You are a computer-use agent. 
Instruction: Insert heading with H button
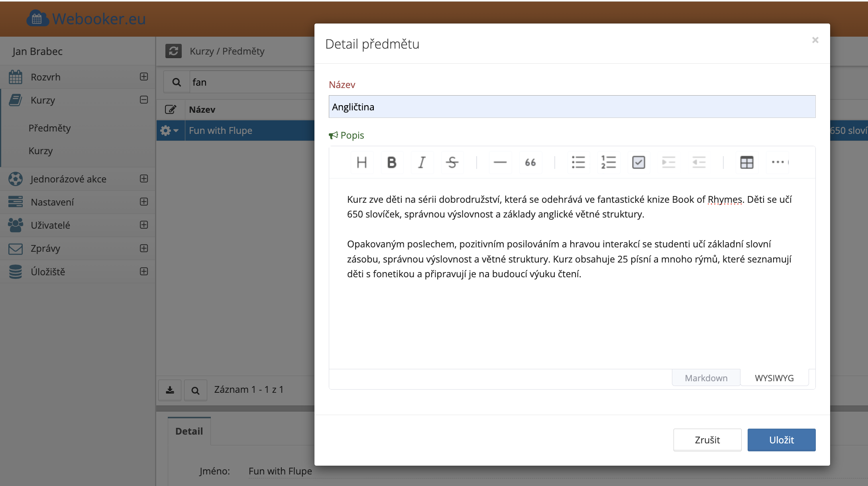point(362,163)
